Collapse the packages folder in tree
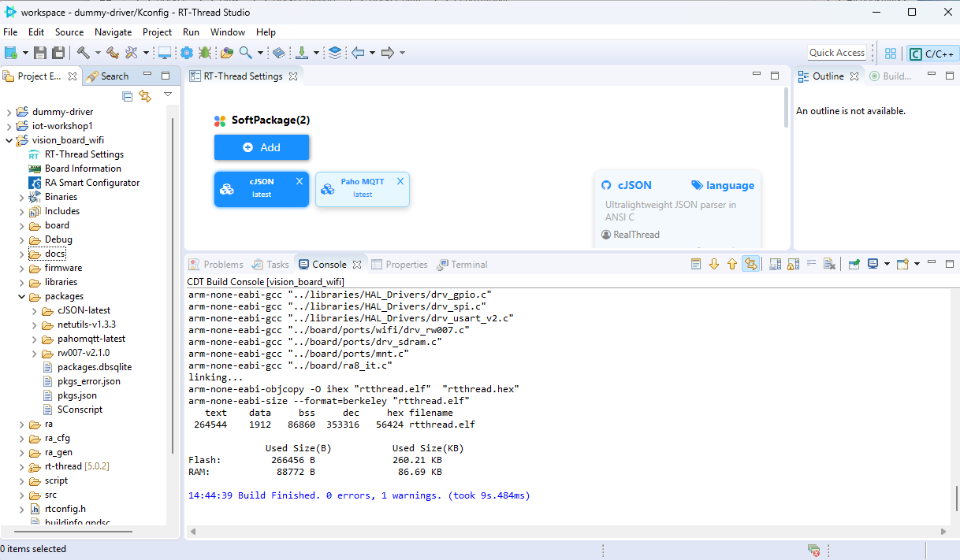Image resolution: width=960 pixels, height=560 pixels. click(x=22, y=296)
